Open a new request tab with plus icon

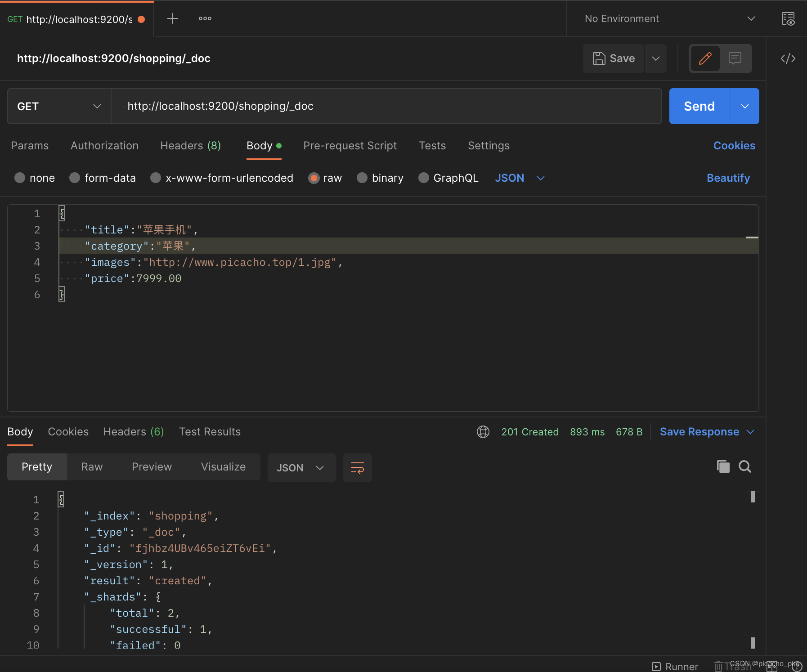[x=173, y=18]
